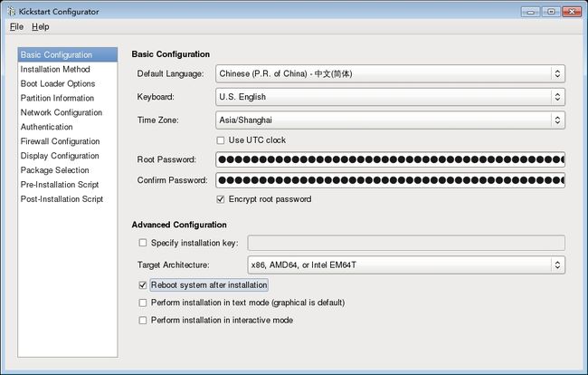Enable Specify installation key checkbox
The width and height of the screenshot is (588, 375).
[x=143, y=243]
